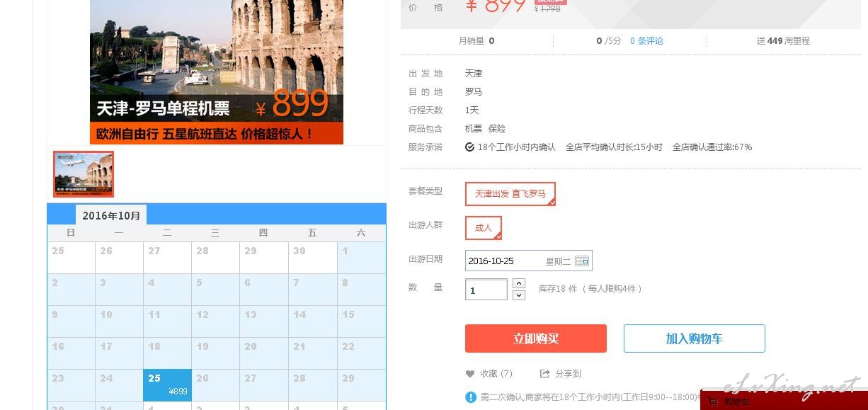Click the large Rome Colosseum product image
This screenshot has height=410, width=868.
tap(217, 72)
